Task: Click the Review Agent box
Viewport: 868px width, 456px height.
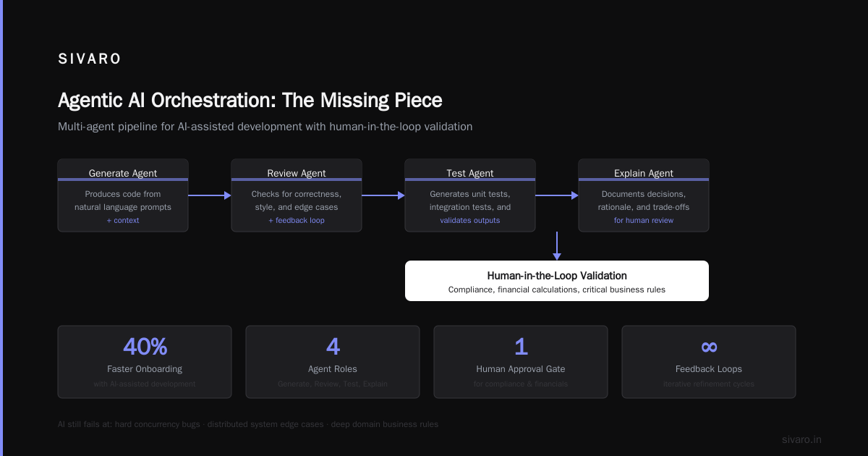Action: tap(297, 195)
